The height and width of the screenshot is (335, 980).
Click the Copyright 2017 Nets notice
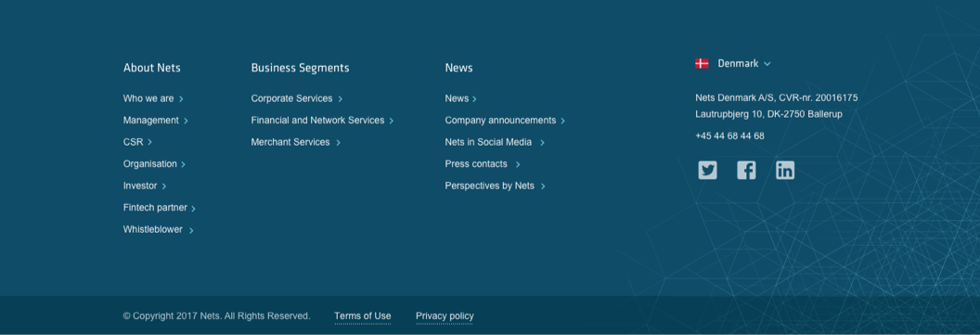click(216, 316)
